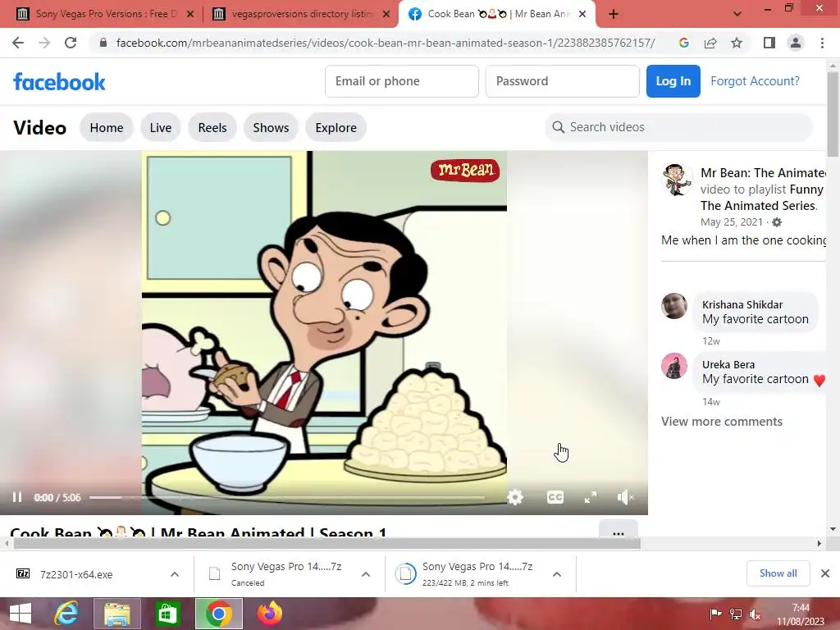Click the address bar URL
Viewport: 840px width, 630px height.
click(x=386, y=43)
